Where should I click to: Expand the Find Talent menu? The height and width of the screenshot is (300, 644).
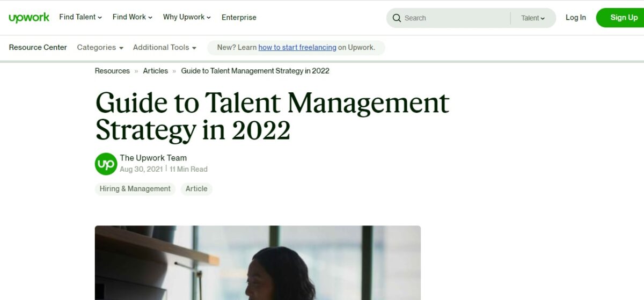tap(80, 17)
